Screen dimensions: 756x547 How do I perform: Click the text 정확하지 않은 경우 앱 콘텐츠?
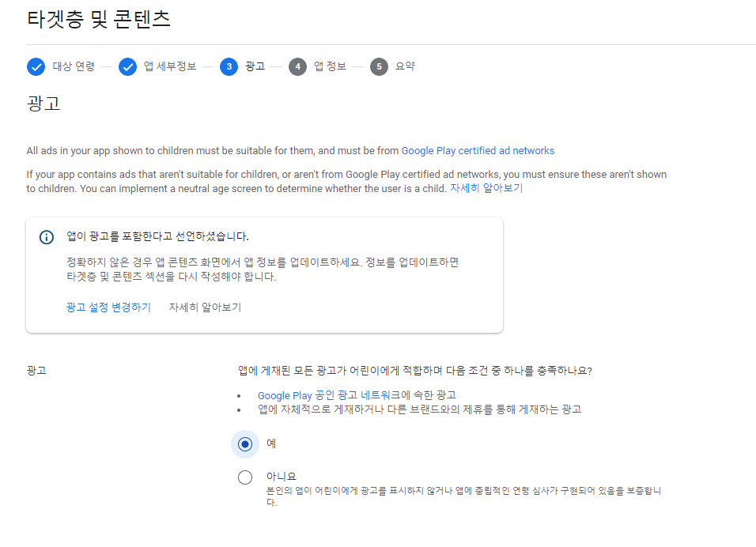263,270
